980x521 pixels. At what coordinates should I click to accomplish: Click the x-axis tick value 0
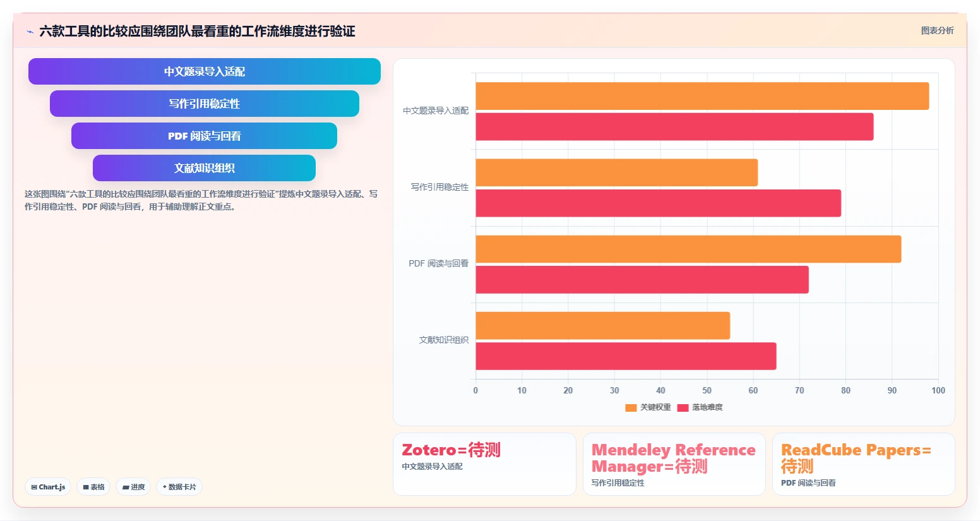click(x=475, y=390)
